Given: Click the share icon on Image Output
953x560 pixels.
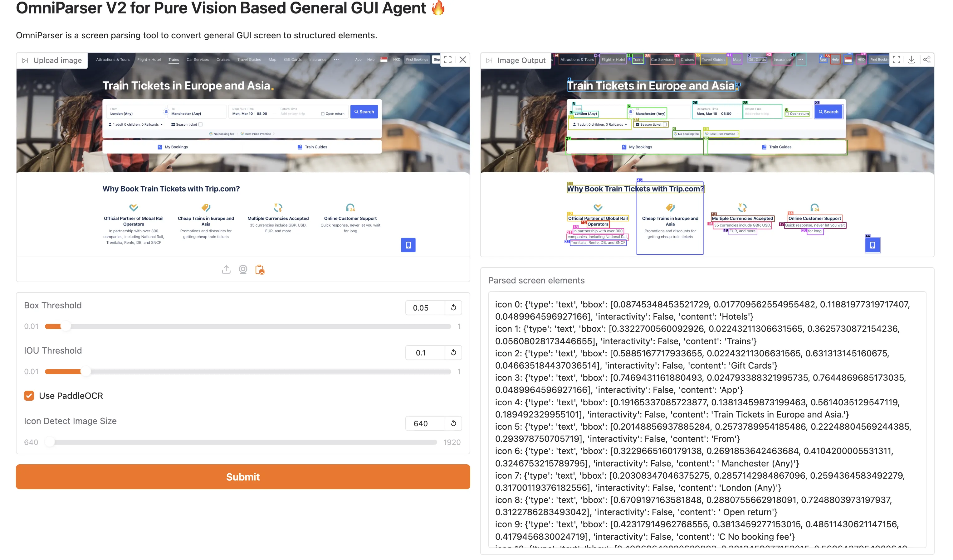Looking at the screenshot, I should click(x=926, y=60).
